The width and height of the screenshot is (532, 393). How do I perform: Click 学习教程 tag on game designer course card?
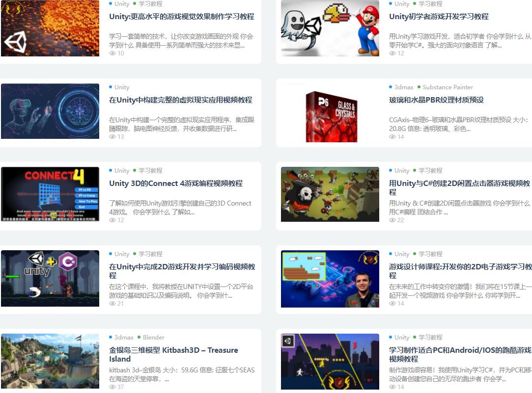coord(430,254)
